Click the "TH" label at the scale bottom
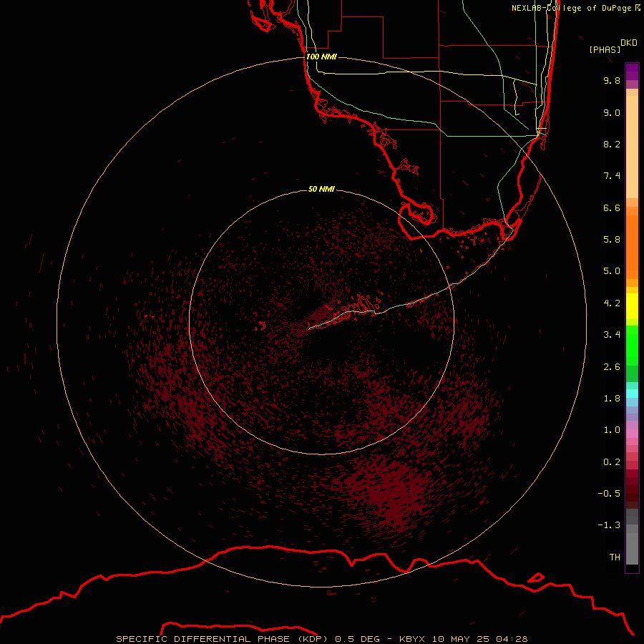 pos(615,557)
